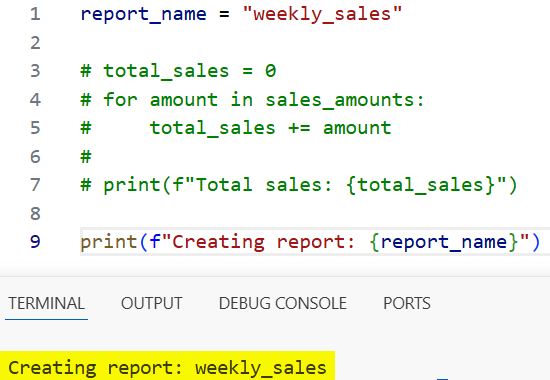Switch to the PORTS tab
550x380 pixels.
[x=407, y=303]
